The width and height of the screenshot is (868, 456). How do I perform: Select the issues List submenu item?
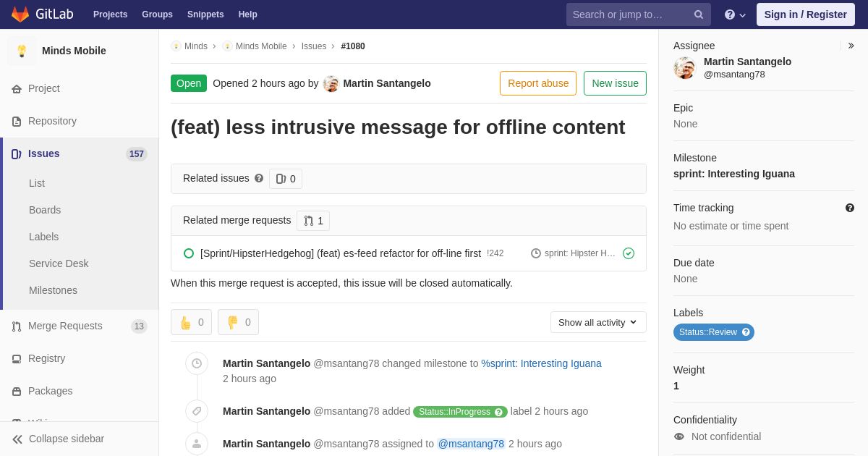point(37,183)
